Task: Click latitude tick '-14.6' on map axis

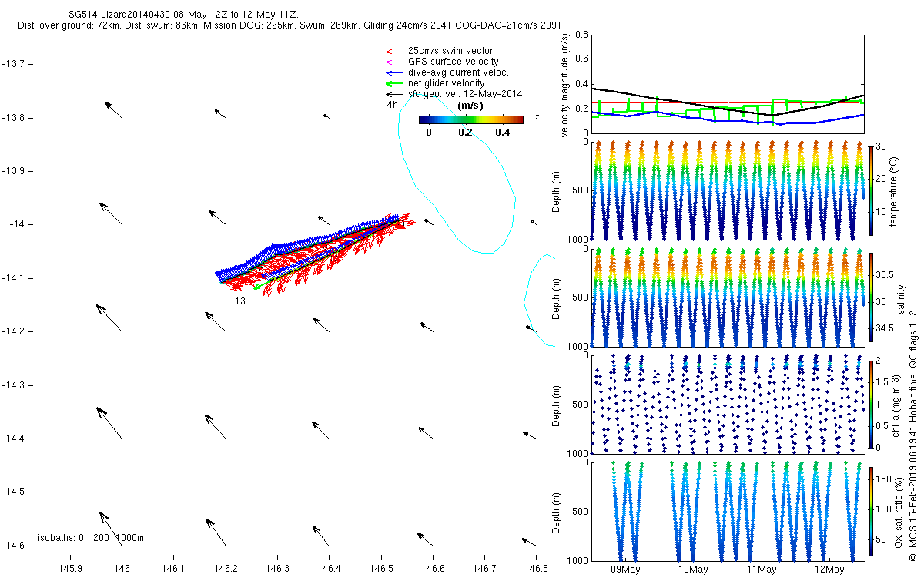Action: pos(14,545)
